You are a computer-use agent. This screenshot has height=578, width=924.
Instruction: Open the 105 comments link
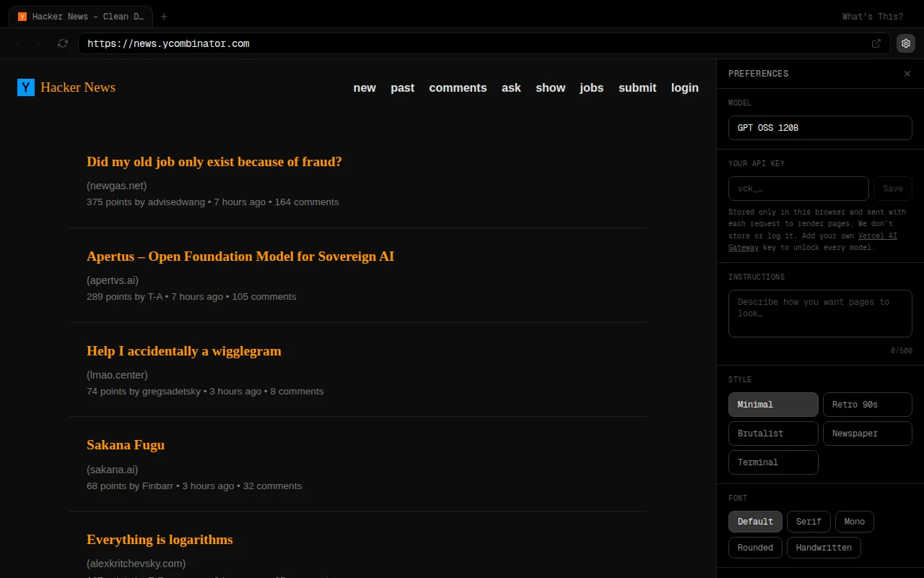(x=264, y=297)
